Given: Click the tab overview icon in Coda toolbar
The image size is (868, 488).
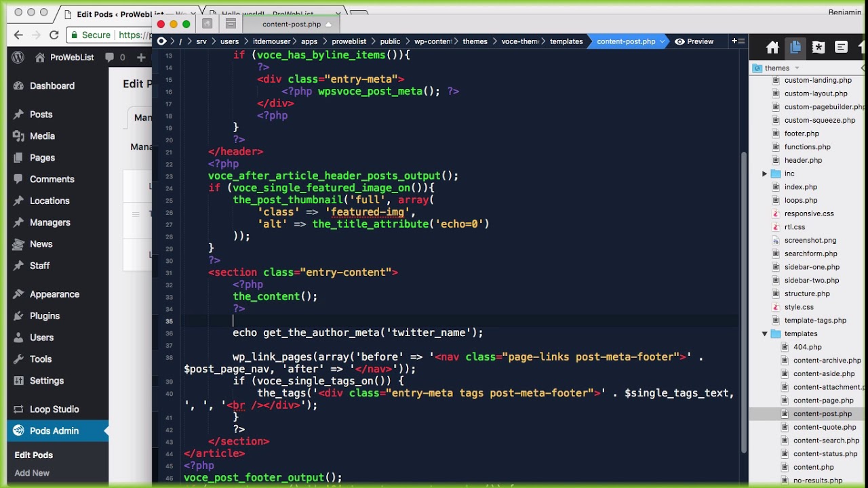Looking at the screenshot, I should coord(231,24).
